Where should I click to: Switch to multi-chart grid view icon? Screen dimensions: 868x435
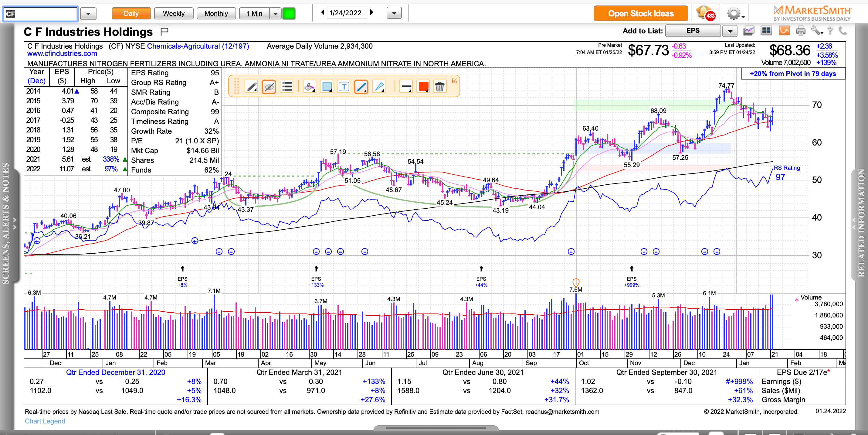(766, 31)
